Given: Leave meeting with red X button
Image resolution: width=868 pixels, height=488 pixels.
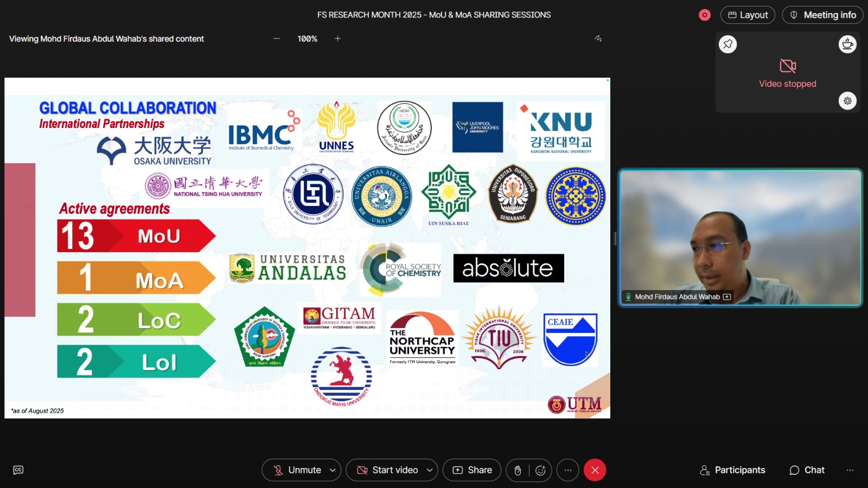Looking at the screenshot, I should pos(595,470).
